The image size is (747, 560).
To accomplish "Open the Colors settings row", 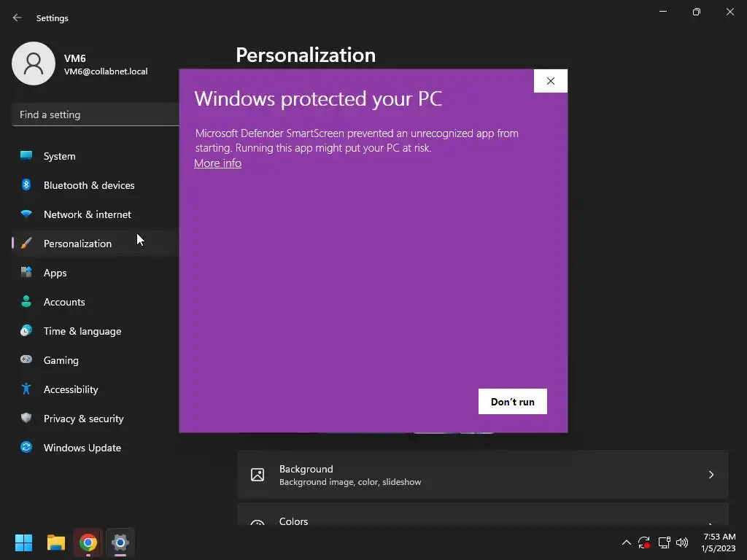I will (483, 515).
